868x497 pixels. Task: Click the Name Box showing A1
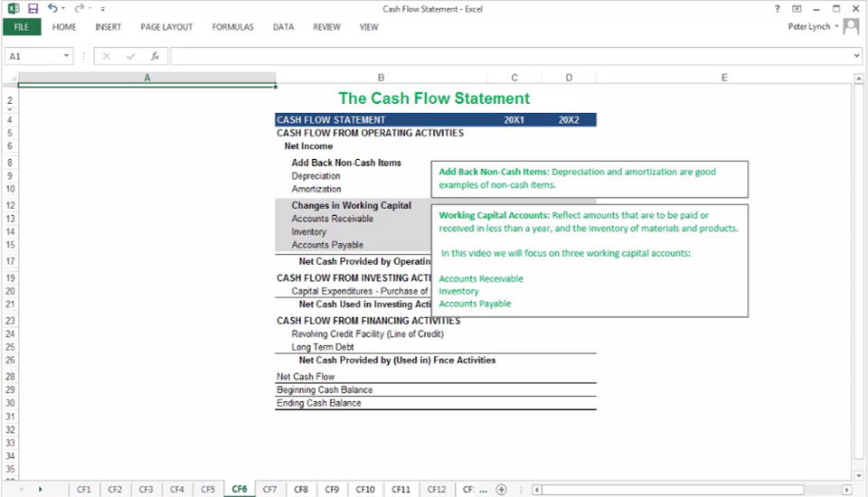point(33,56)
